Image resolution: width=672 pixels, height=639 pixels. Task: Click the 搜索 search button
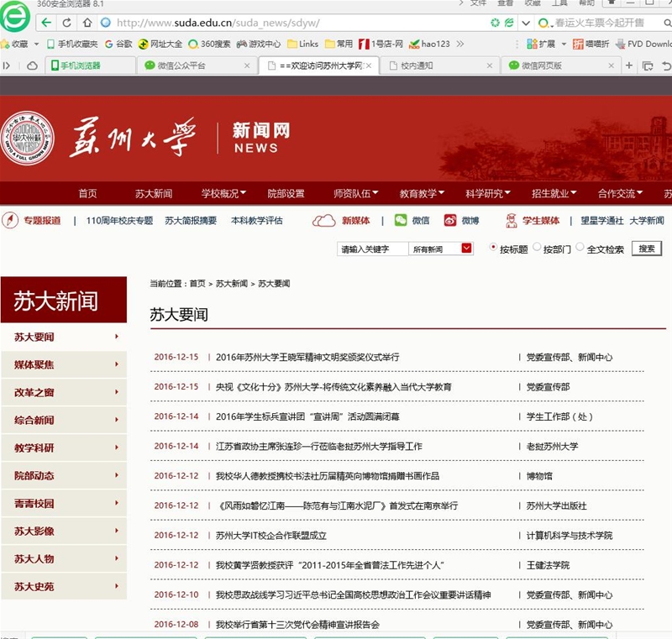click(x=646, y=249)
